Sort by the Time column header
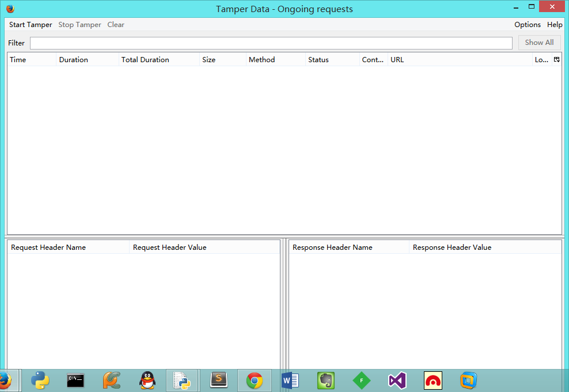Viewport: 569px width, 392px height. point(32,59)
